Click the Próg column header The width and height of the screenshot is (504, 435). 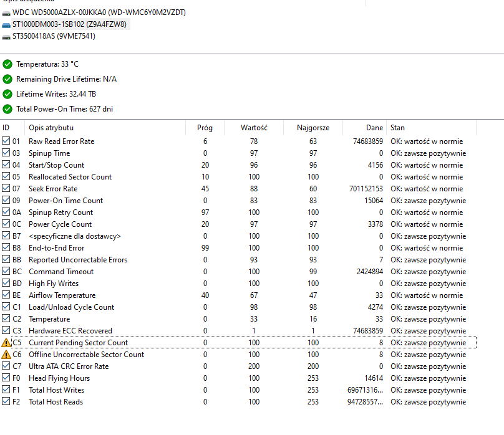tap(206, 127)
